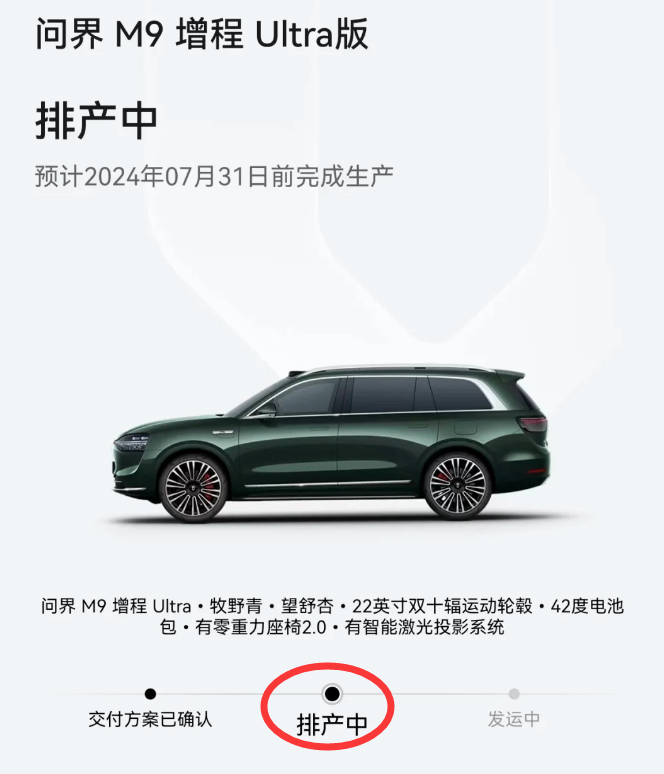Select the 排产中 step label in red circle
This screenshot has width=664, height=774.
332,725
